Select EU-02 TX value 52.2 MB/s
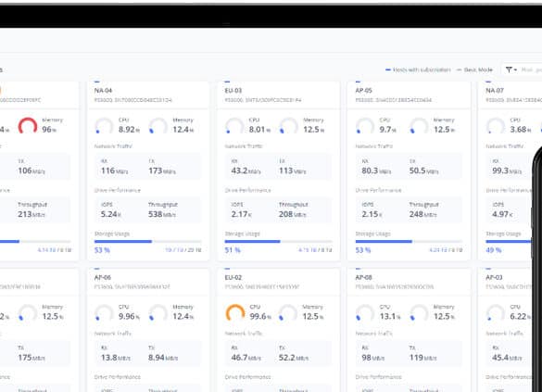Screen dimensions: 542x392 pyautogui.click(x=294, y=358)
